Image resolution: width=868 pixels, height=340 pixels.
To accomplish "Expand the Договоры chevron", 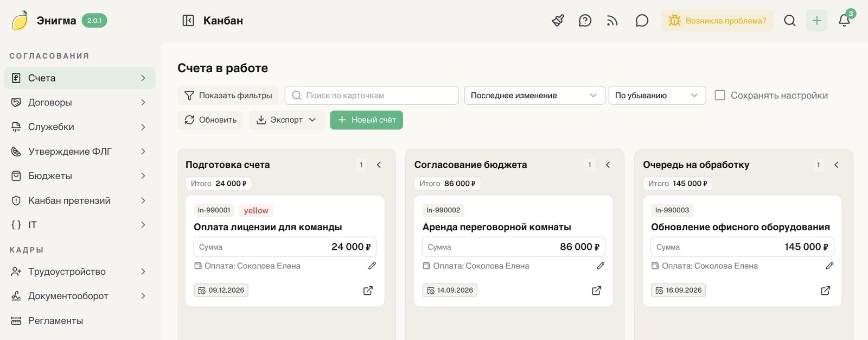I will tap(143, 102).
